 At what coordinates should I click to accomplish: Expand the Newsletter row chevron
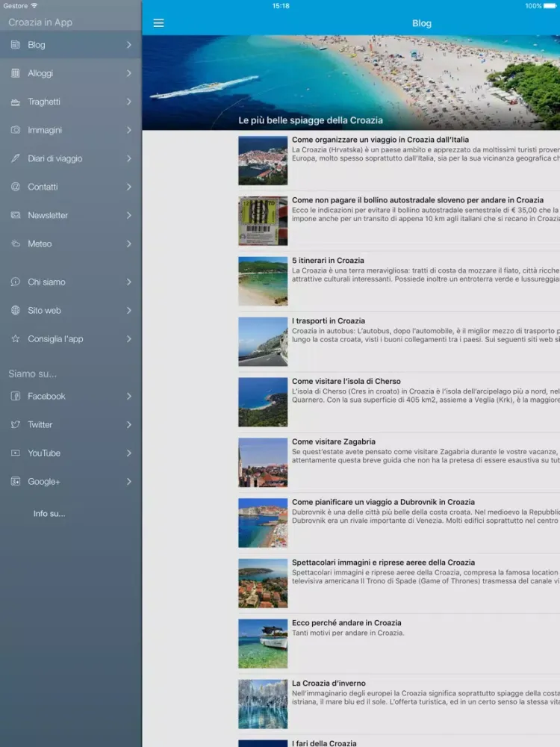(x=129, y=215)
